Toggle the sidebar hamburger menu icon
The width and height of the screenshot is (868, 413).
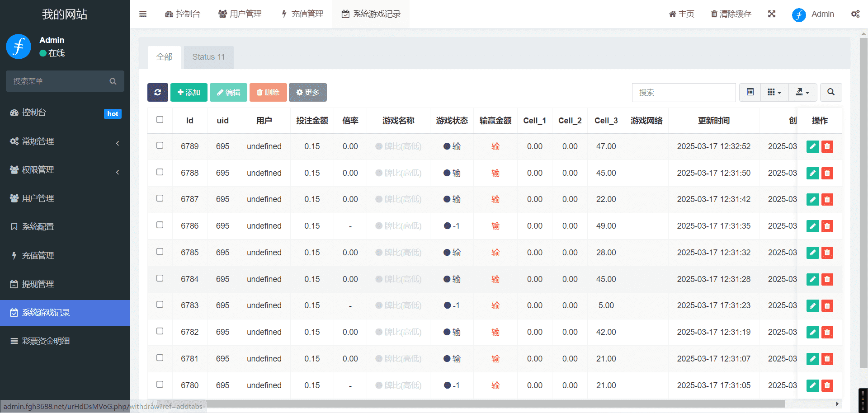pyautogui.click(x=143, y=14)
